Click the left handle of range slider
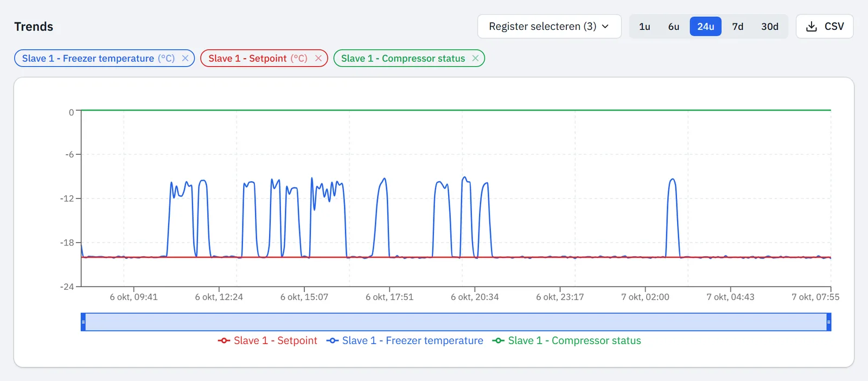 coord(83,322)
